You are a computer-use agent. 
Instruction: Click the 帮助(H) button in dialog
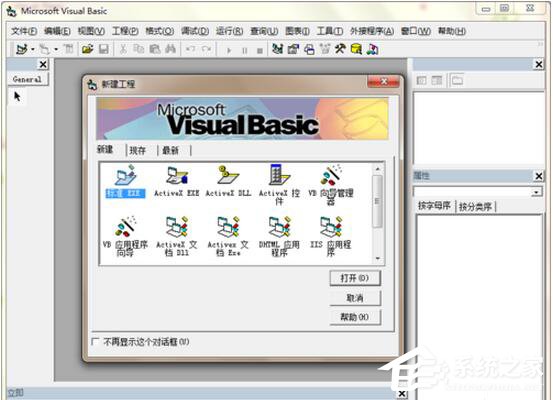coord(355,317)
